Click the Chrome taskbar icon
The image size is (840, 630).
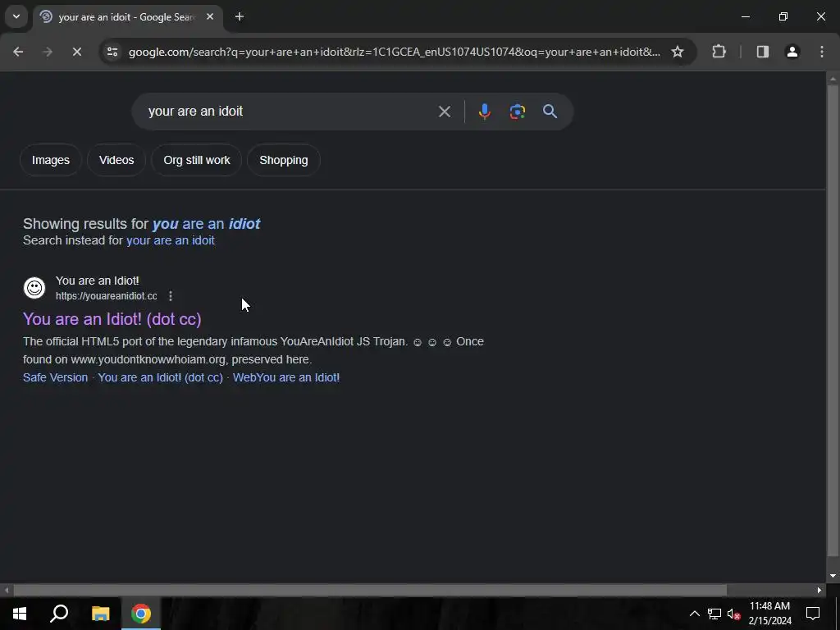(x=141, y=614)
